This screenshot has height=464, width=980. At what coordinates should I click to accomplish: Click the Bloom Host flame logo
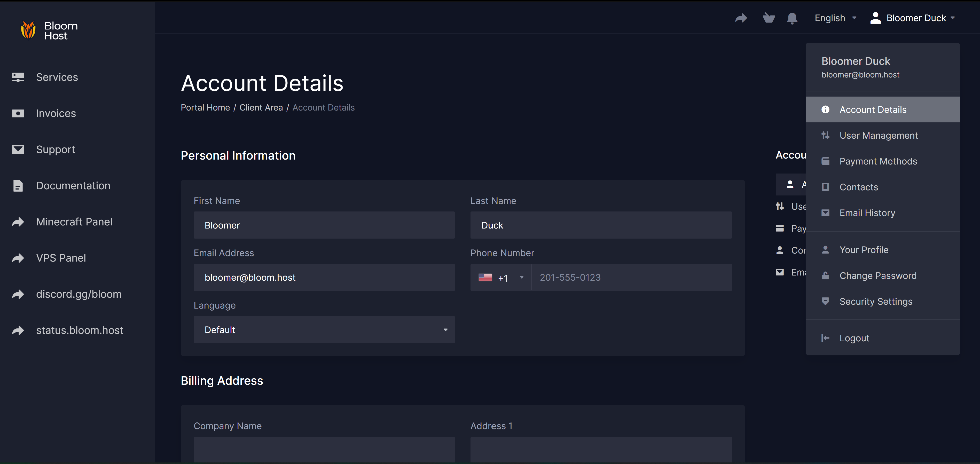click(x=28, y=30)
